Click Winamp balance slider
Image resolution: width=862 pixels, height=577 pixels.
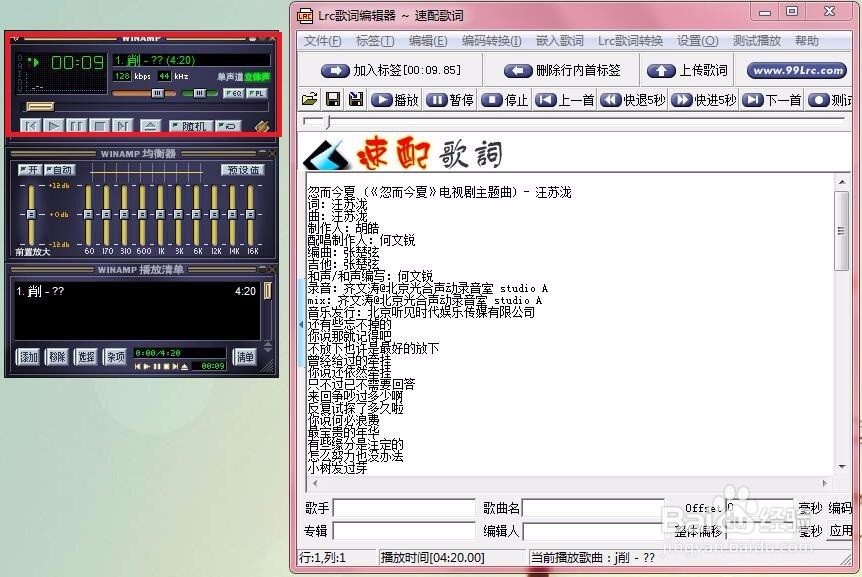pyautogui.click(x=200, y=93)
